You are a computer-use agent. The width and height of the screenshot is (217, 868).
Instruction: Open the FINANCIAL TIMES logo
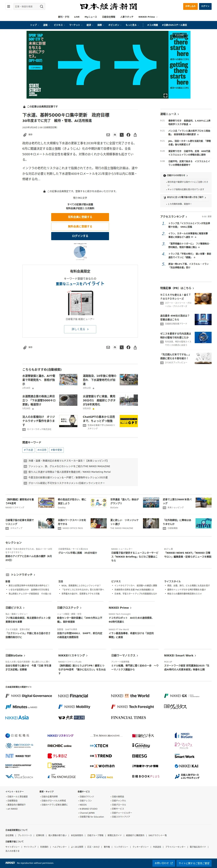click(128, 718)
